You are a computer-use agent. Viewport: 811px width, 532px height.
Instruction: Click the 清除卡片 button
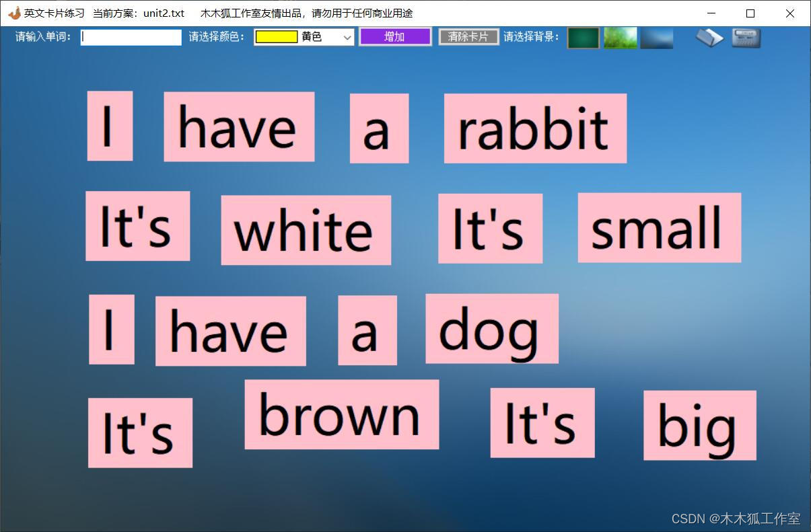click(x=468, y=37)
